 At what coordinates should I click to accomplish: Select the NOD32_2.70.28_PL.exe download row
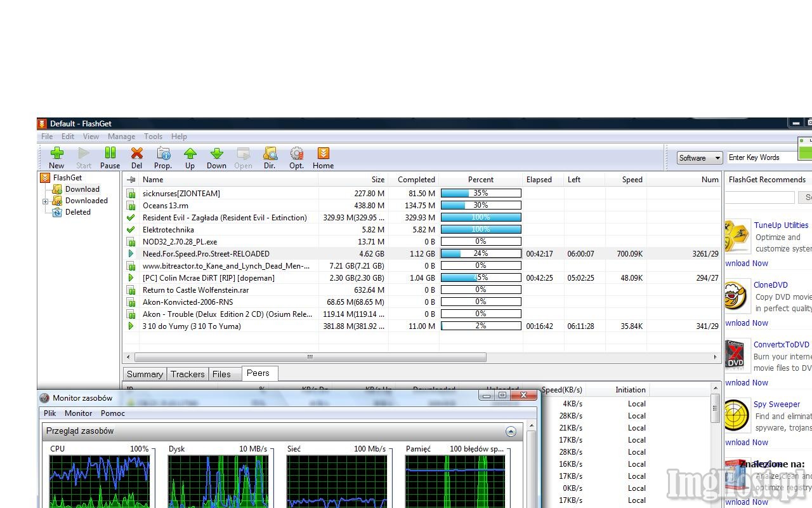point(422,242)
